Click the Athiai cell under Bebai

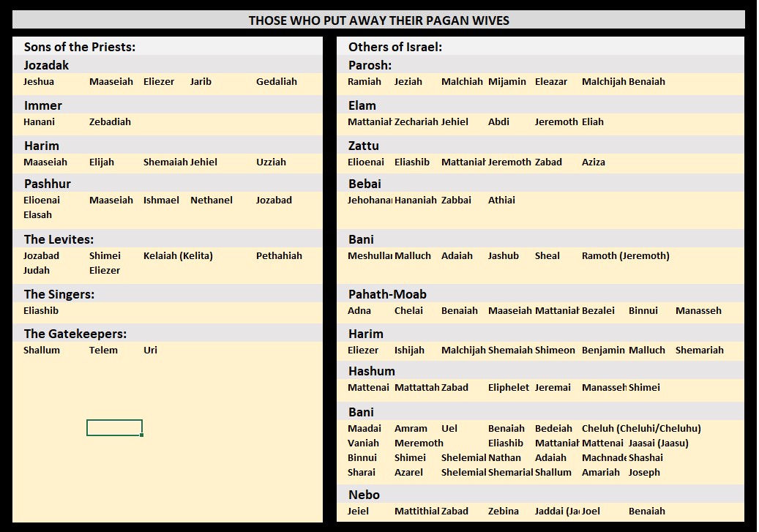(501, 200)
